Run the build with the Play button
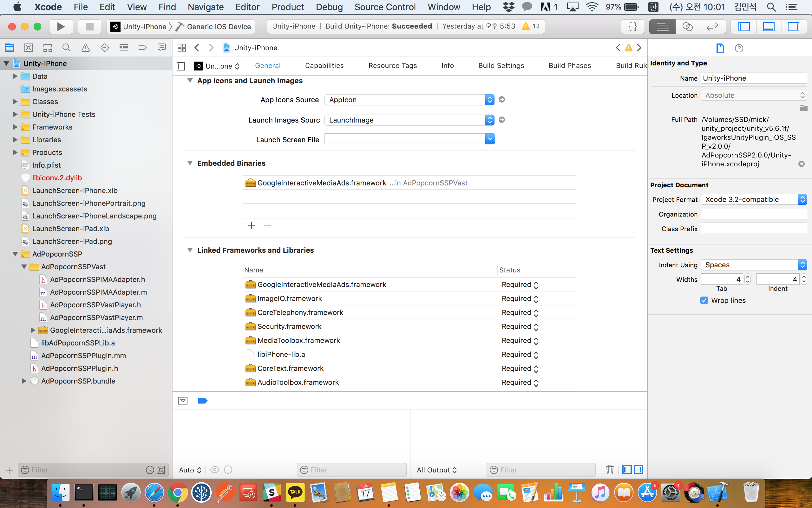 coord(61,27)
